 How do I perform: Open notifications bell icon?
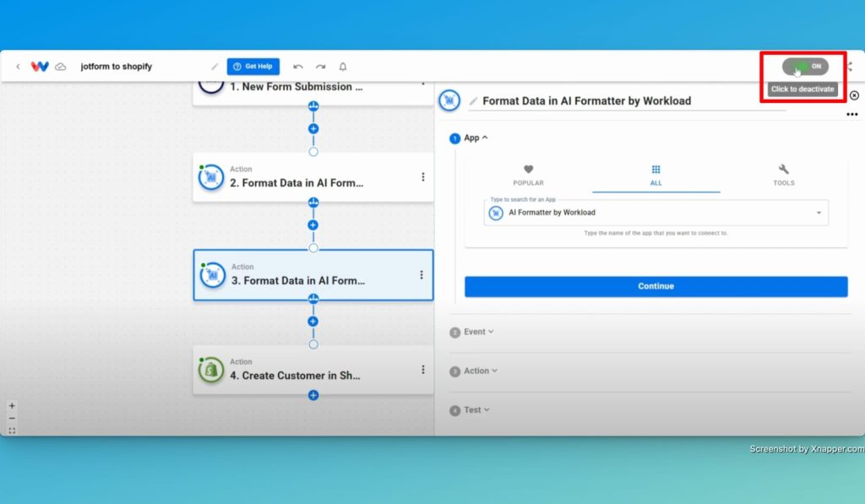(343, 67)
